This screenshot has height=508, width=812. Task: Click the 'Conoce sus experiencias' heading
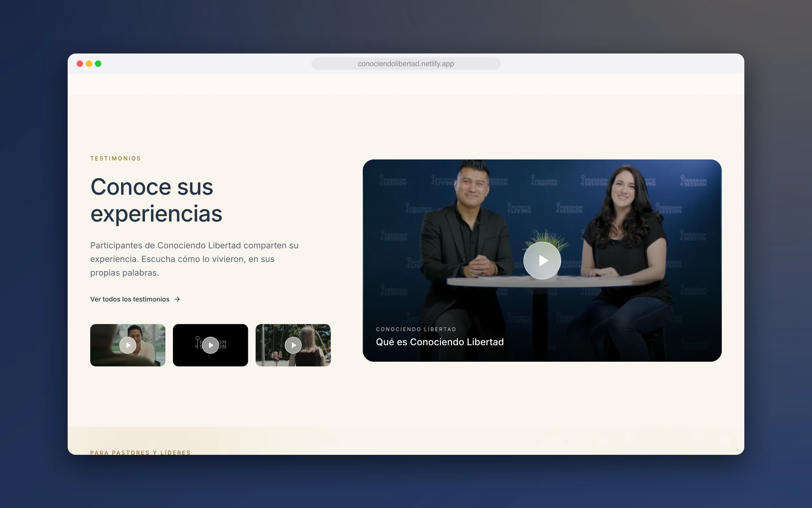click(x=156, y=200)
